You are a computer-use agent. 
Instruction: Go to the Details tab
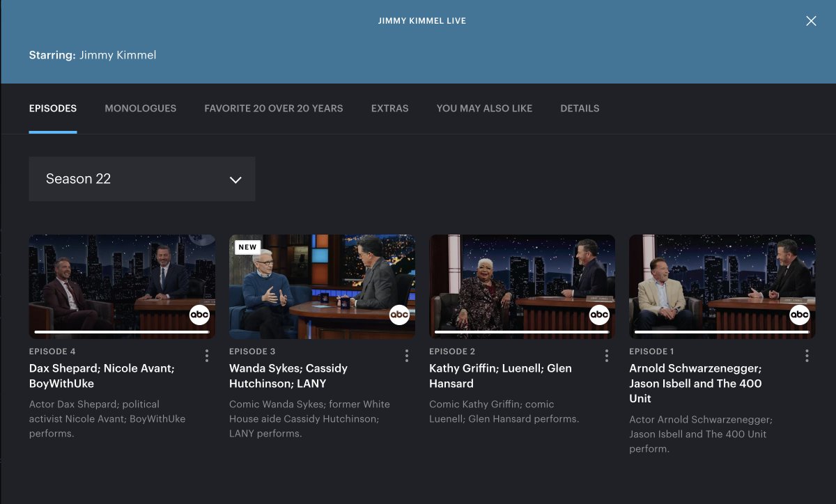click(580, 109)
